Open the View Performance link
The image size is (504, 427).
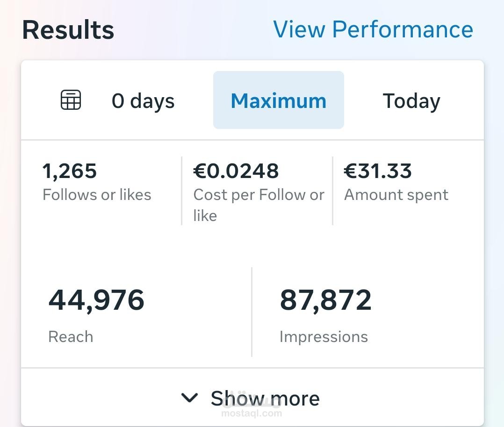click(373, 29)
